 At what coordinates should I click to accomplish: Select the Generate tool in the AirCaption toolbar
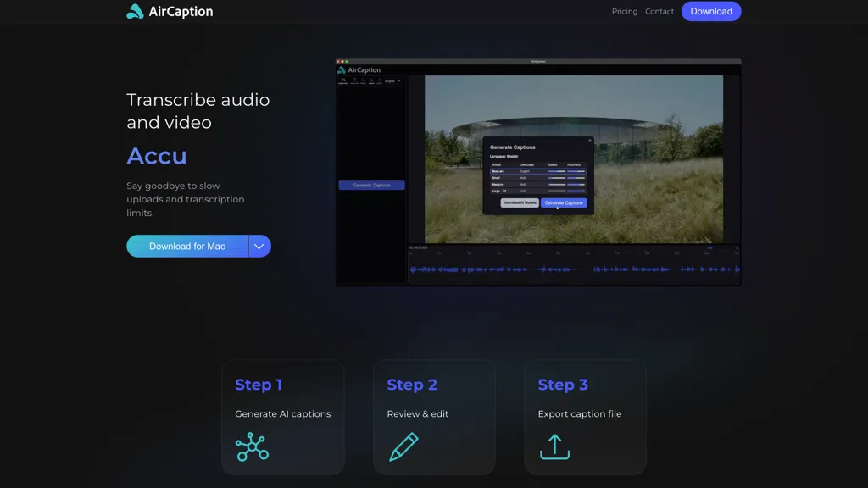tap(343, 80)
